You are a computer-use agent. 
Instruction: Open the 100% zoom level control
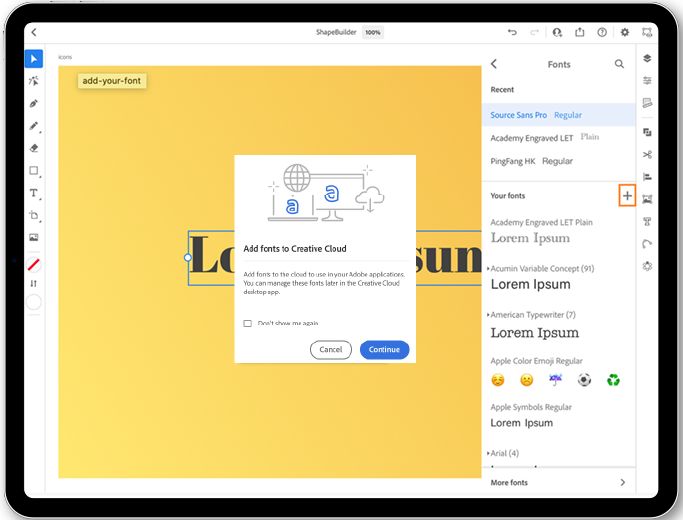(373, 32)
